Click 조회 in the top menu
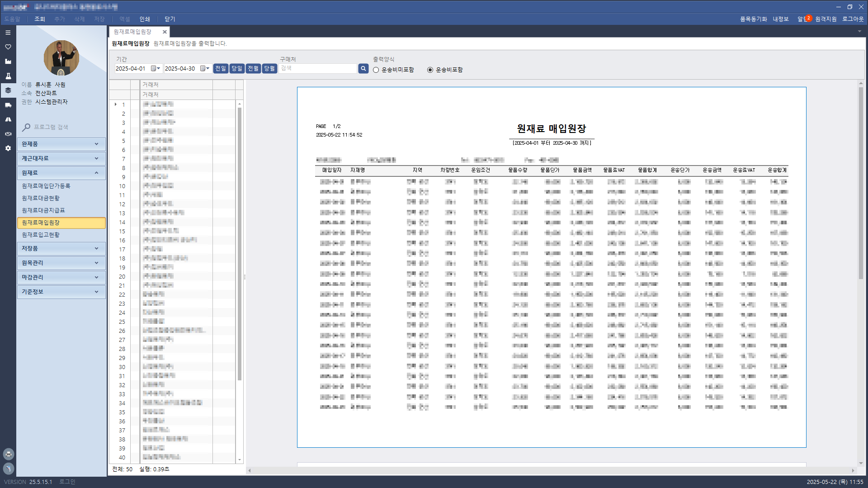868x488 pixels. click(x=40, y=19)
